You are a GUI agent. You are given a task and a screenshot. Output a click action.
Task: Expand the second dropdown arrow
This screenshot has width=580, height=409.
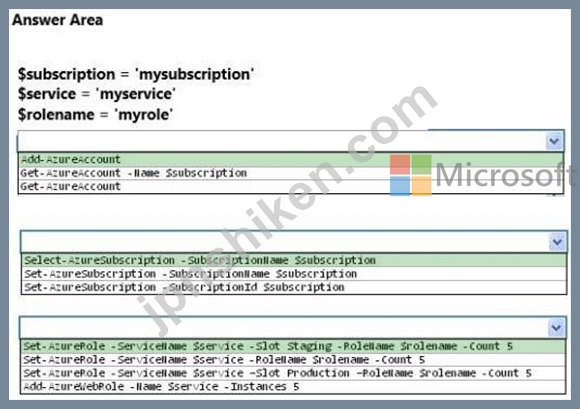point(557,242)
